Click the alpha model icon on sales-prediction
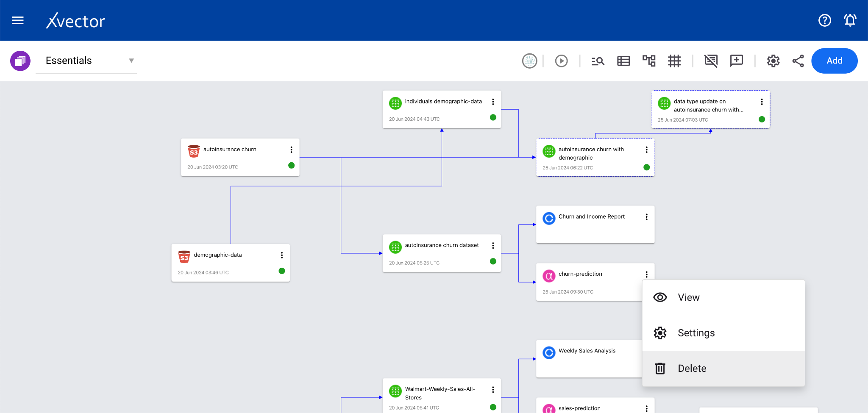 coord(549,409)
